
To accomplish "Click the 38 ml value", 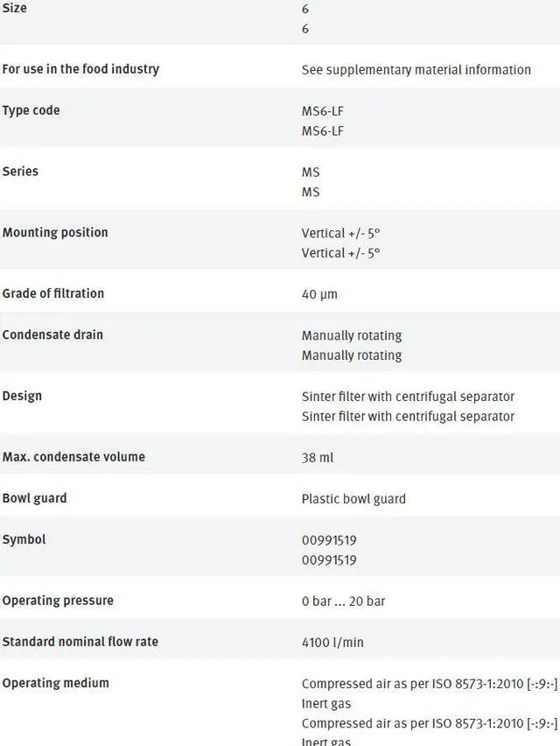I will pyautogui.click(x=318, y=458).
